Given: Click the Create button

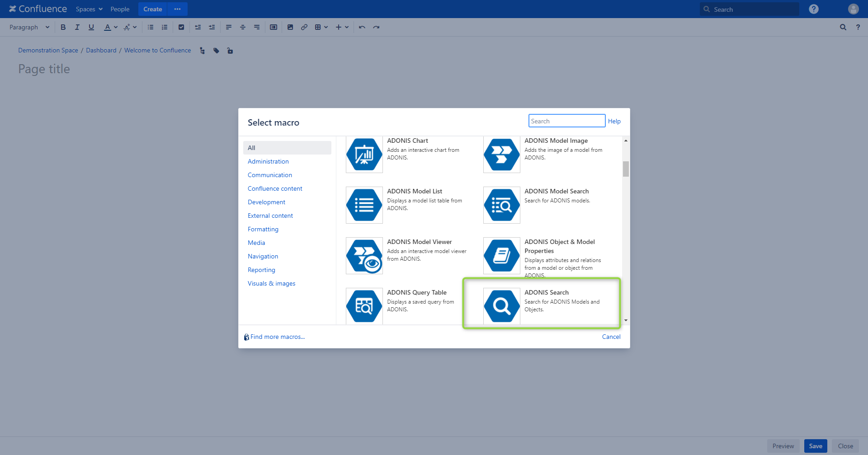Looking at the screenshot, I should [153, 9].
